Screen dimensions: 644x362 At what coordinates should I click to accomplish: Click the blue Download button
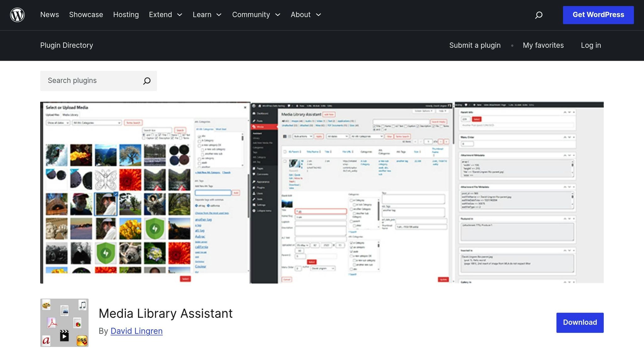coord(580,322)
